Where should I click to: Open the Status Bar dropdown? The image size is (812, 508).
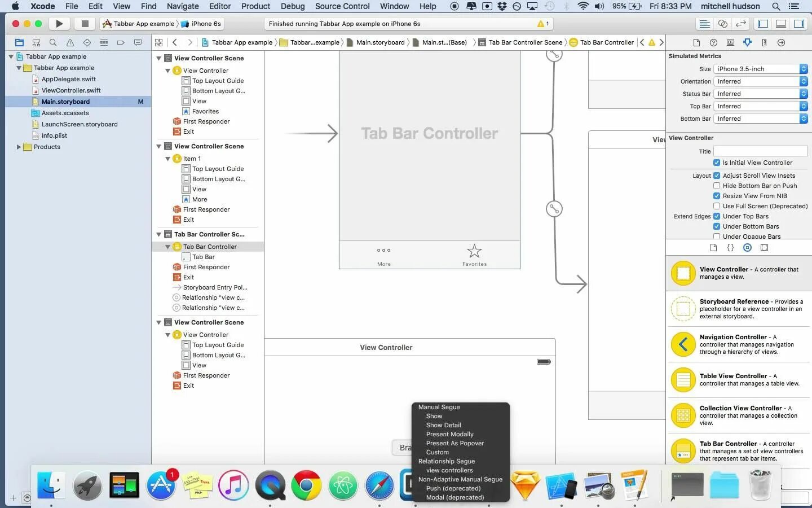[x=761, y=94]
